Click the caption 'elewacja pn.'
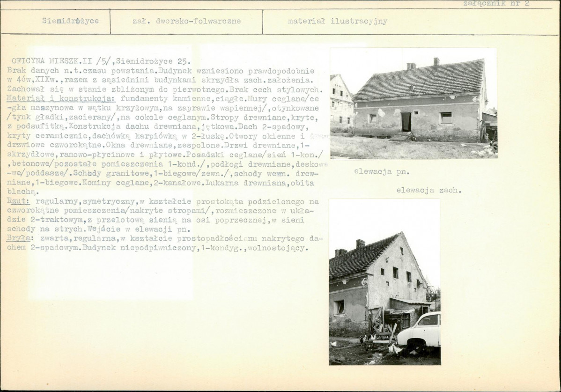Screen dimensions: 561x392 [x=382, y=172]
